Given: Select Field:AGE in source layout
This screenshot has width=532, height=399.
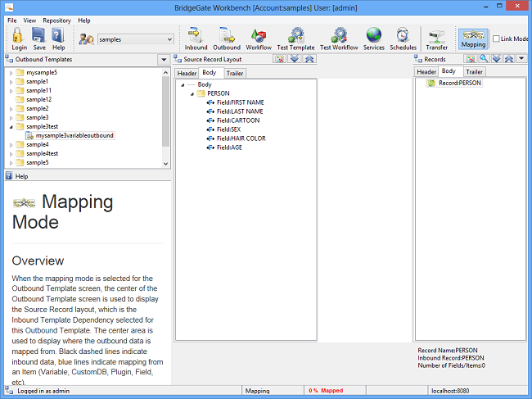Looking at the screenshot, I should point(229,147).
